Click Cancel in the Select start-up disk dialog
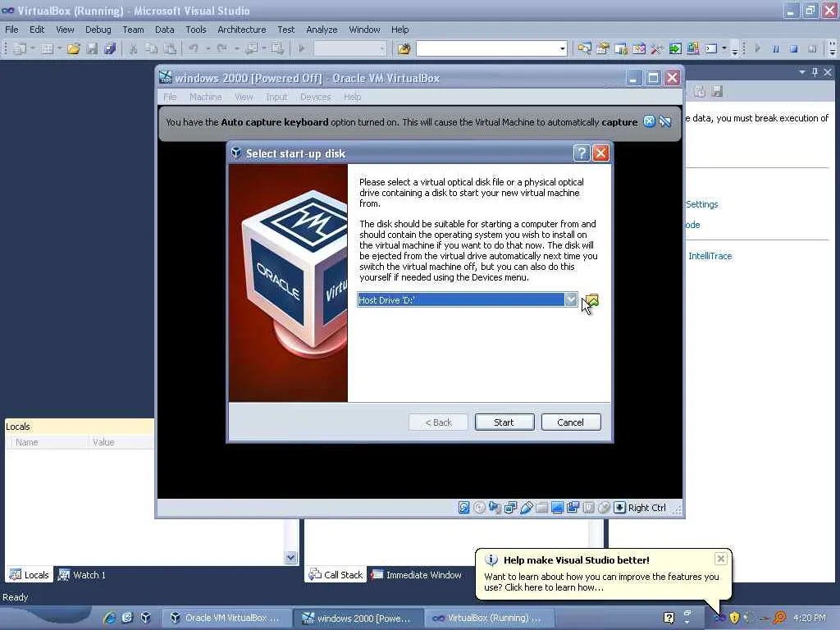Screen dimensions: 840x630 [571, 422]
